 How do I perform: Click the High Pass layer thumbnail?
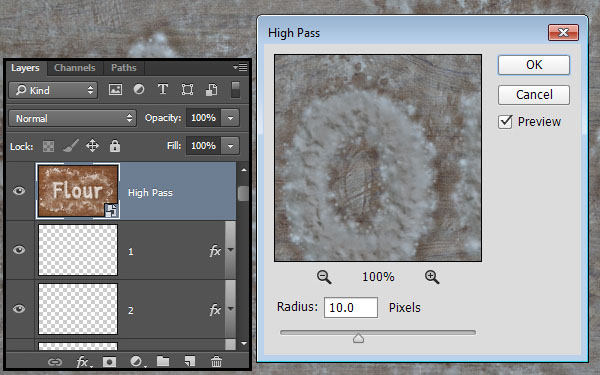coord(78,191)
